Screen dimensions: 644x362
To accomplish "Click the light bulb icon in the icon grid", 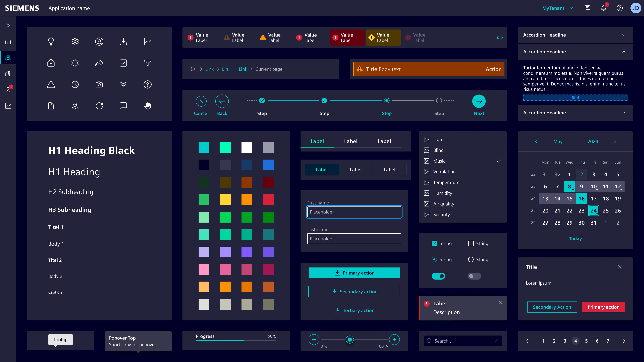I will [x=51, y=41].
